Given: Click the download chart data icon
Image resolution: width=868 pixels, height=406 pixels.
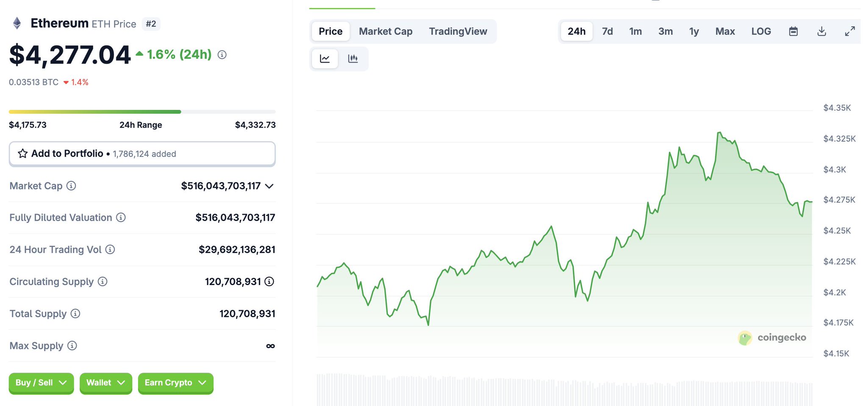Looking at the screenshot, I should 822,31.
